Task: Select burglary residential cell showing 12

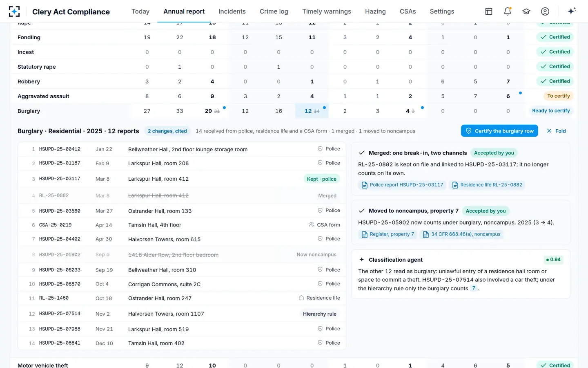Action: pos(312,111)
